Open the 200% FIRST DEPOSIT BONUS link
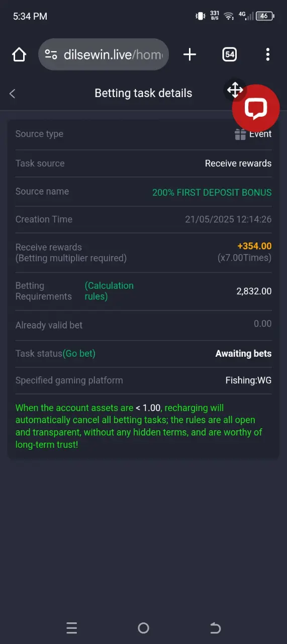 [x=212, y=192]
